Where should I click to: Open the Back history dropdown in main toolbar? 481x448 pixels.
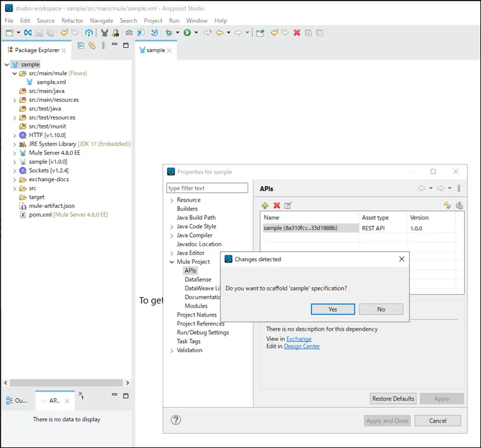coord(228,32)
